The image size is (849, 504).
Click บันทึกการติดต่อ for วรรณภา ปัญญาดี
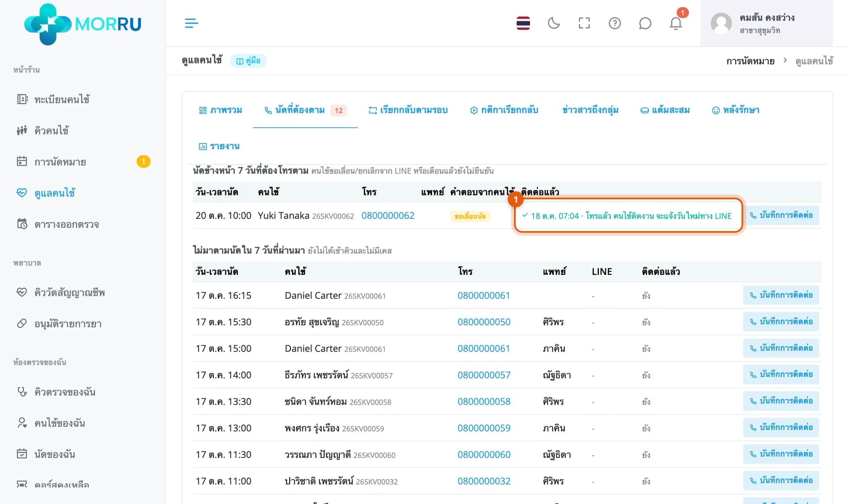pyautogui.click(x=781, y=454)
